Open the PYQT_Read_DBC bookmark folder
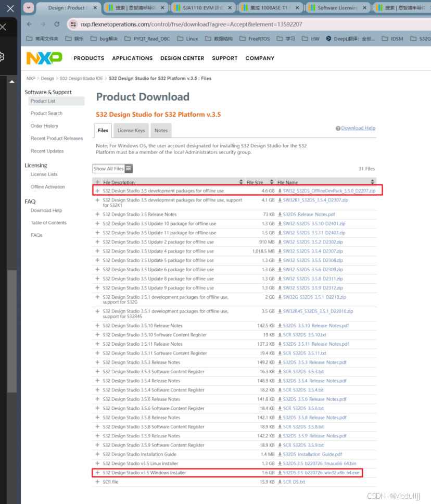The width and height of the screenshot is (431, 504). pos(147,39)
